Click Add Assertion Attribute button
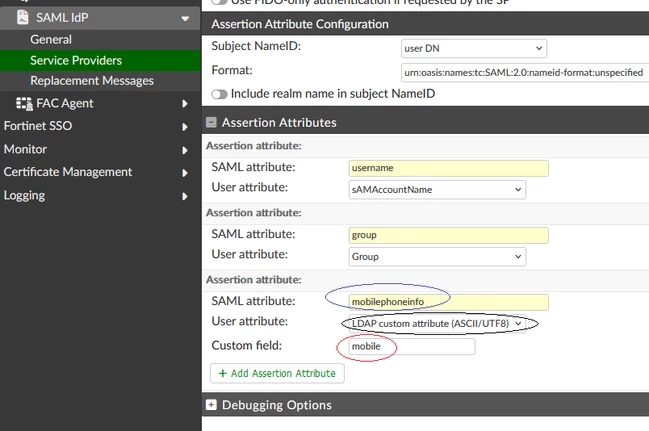The height and width of the screenshot is (431, 649). pyautogui.click(x=277, y=373)
